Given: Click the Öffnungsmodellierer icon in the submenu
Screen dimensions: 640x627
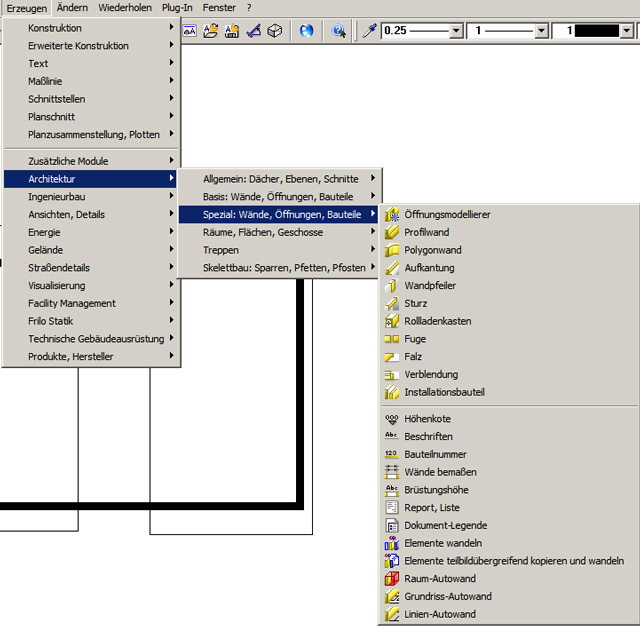Looking at the screenshot, I should point(392,214).
